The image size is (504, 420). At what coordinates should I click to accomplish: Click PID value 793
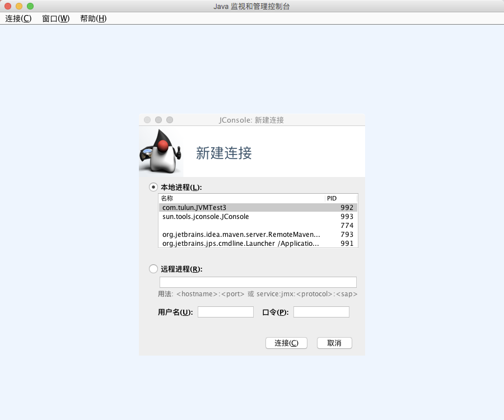(347, 235)
